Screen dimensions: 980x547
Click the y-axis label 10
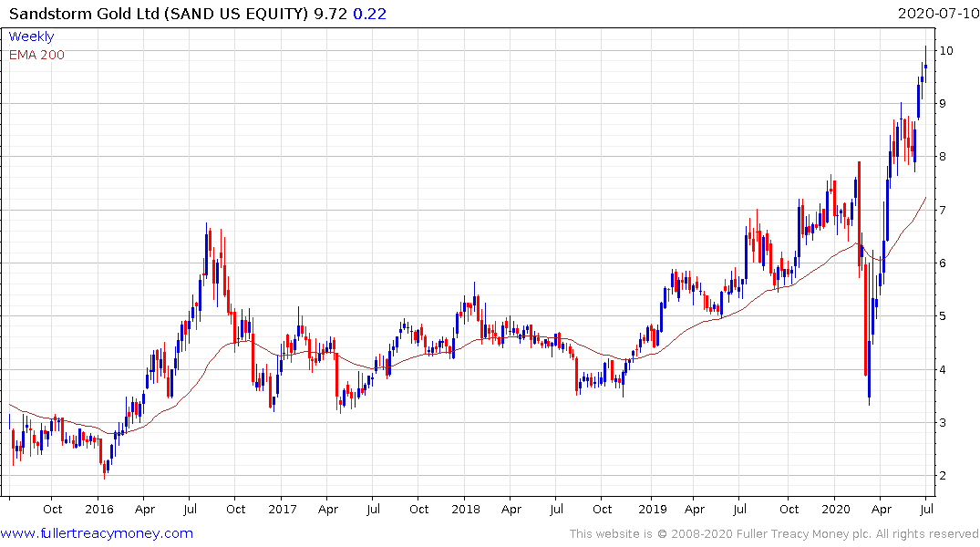[946, 51]
